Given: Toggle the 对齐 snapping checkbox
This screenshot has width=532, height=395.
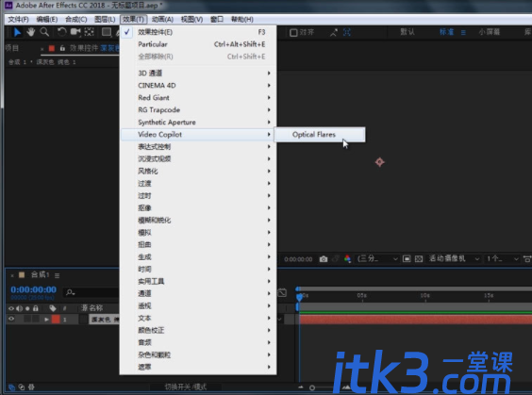Looking at the screenshot, I should [293, 33].
